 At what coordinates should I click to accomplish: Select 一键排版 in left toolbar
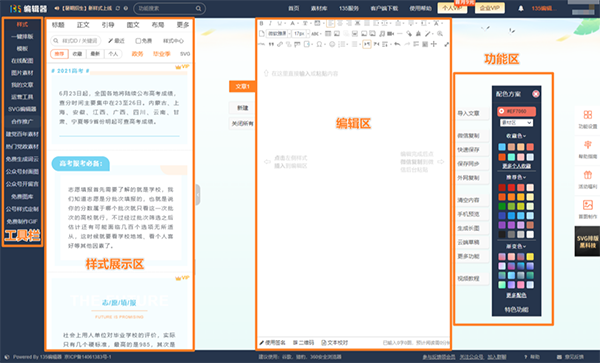coord(22,36)
